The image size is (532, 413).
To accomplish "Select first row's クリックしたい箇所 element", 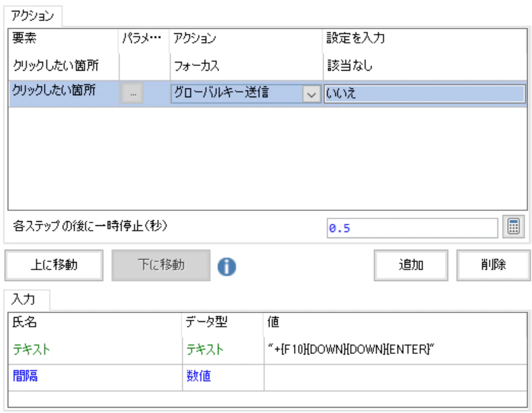I will pyautogui.click(x=64, y=65).
